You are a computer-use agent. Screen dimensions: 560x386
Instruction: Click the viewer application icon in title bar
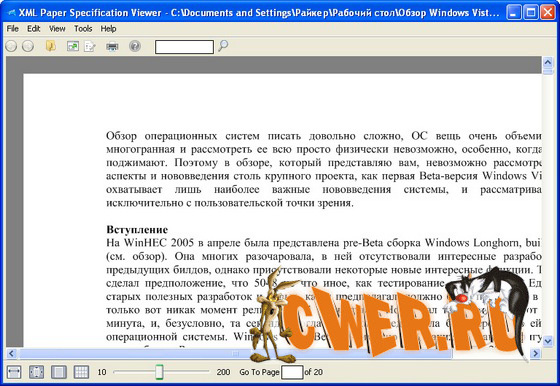point(11,13)
